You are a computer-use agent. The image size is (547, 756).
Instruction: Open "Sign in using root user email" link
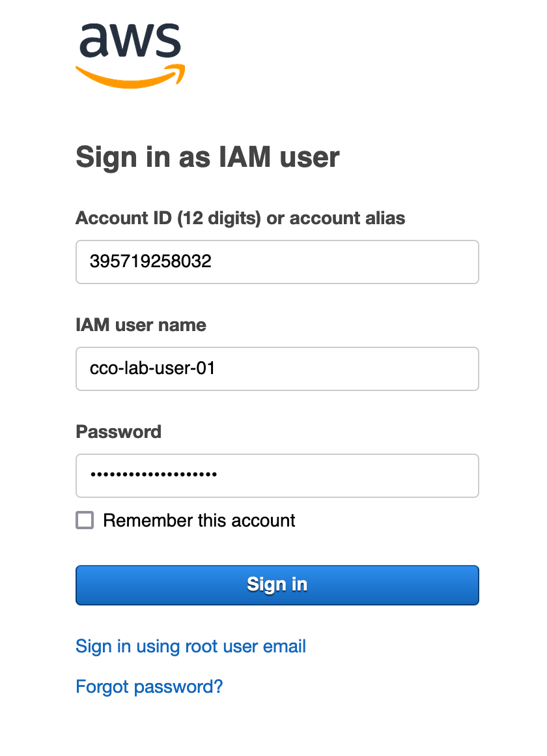191,646
